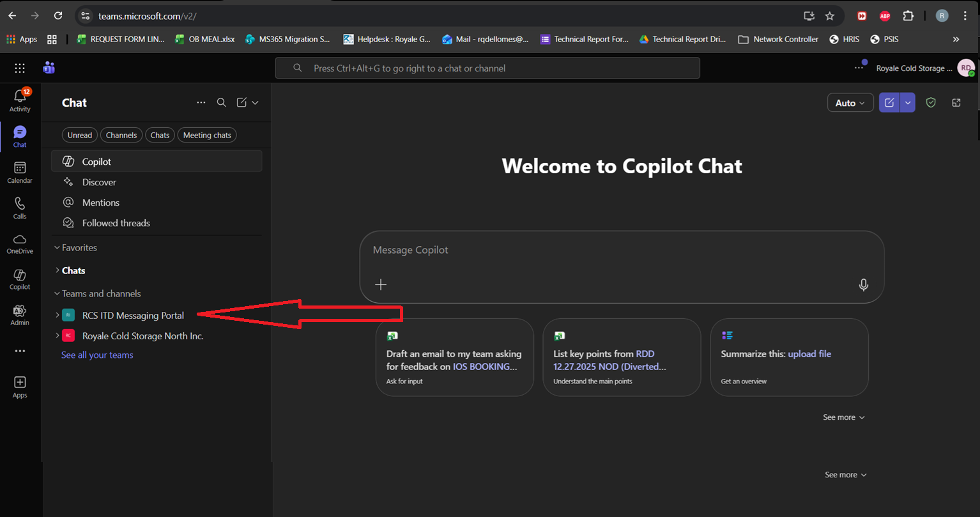
Task: Show more apps ellipsis in app bar
Action: click(x=20, y=351)
